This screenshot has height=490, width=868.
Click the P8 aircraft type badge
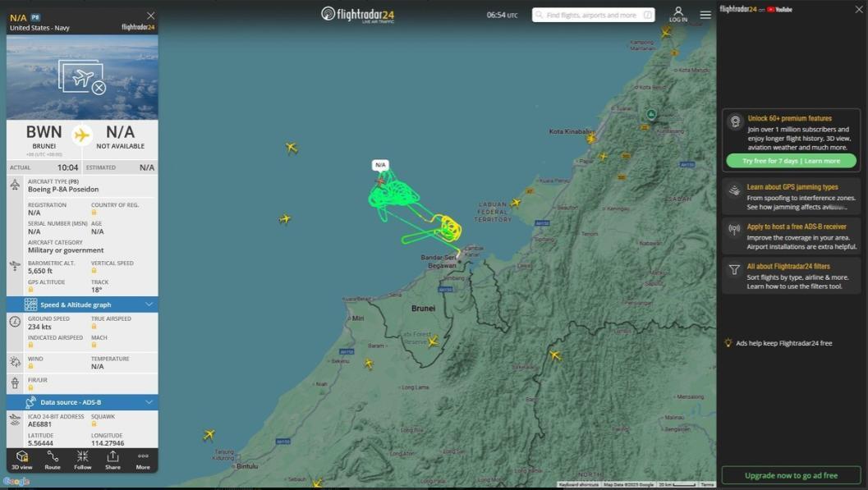[x=34, y=18]
